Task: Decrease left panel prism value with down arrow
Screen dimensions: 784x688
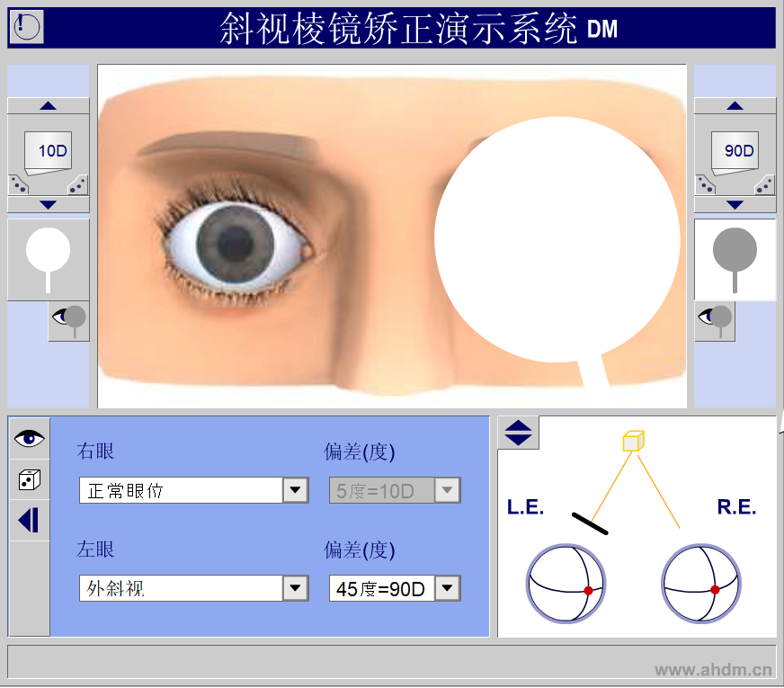Action: [49, 204]
